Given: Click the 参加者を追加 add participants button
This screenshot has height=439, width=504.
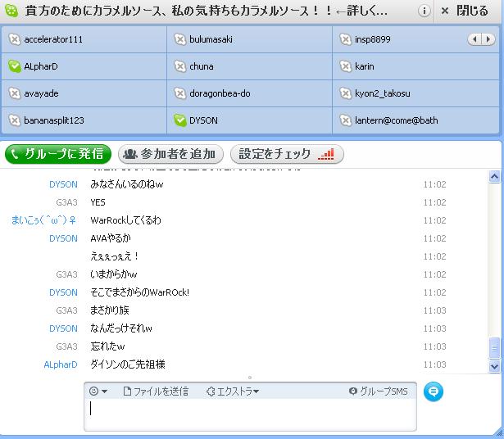Looking at the screenshot, I should tap(169, 153).
